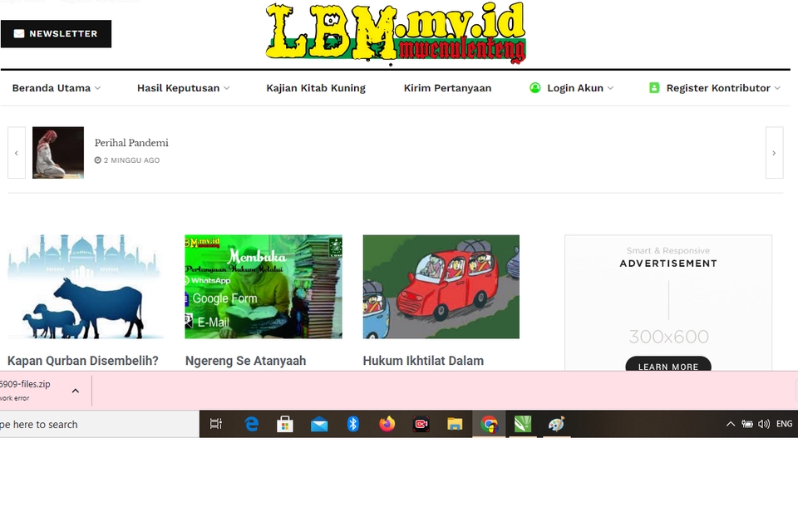The width and height of the screenshot is (798, 532).
Task: Click the green Register Kontributor icon
Action: click(x=654, y=87)
